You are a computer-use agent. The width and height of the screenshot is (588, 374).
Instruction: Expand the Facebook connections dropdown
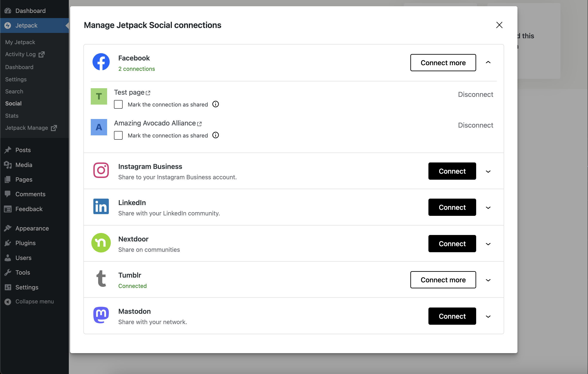coord(488,63)
